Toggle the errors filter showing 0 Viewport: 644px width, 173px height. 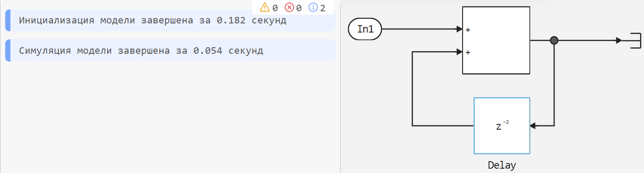tap(293, 7)
